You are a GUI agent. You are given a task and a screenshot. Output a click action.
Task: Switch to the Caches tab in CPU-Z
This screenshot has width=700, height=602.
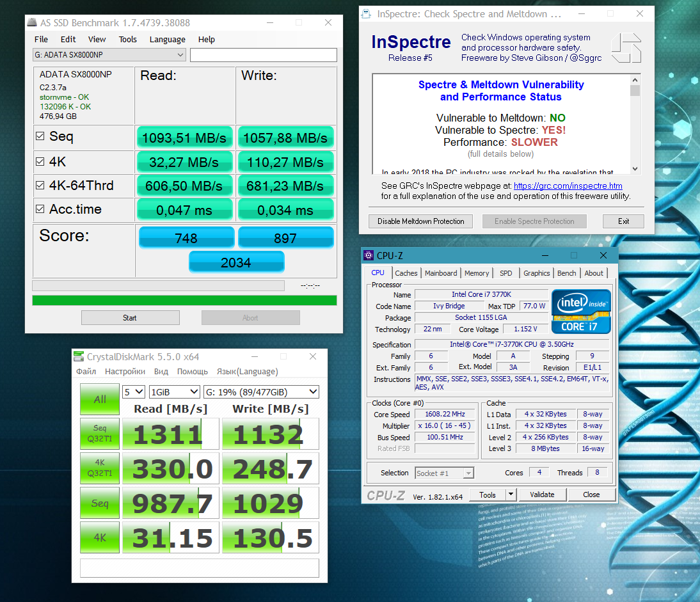406,273
